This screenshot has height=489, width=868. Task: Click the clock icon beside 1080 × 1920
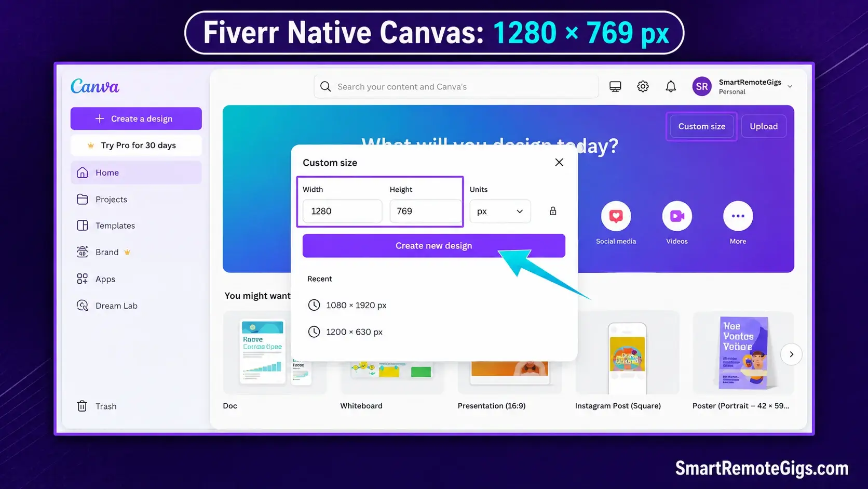[x=314, y=305]
